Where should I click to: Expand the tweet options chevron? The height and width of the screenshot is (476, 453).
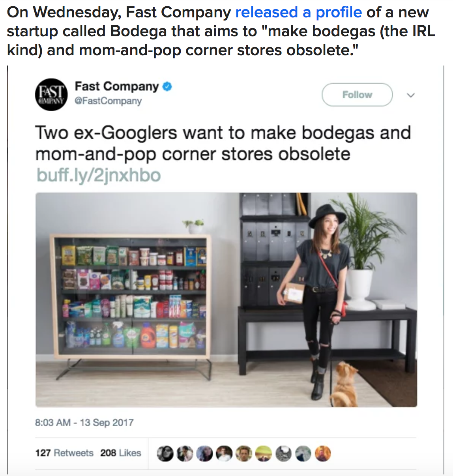coord(411,95)
